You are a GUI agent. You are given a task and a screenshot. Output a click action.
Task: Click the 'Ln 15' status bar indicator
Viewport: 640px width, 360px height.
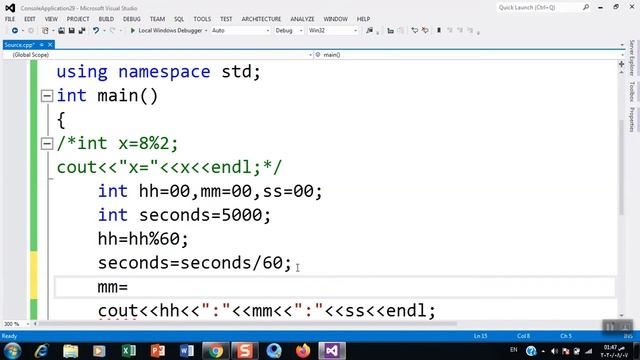tap(480, 336)
